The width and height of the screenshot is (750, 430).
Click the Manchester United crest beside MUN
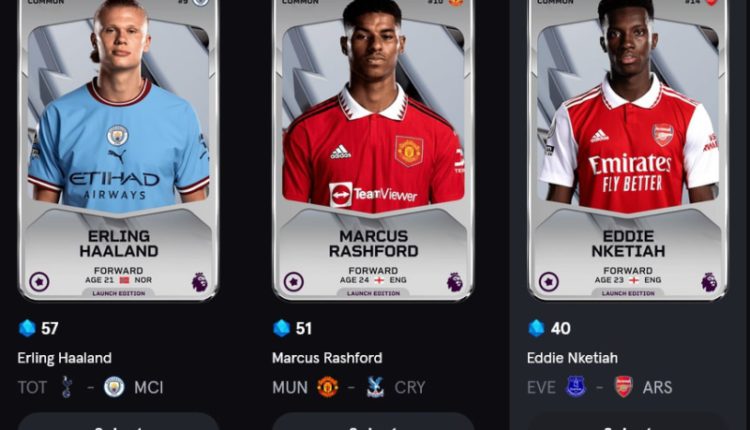pos(328,387)
